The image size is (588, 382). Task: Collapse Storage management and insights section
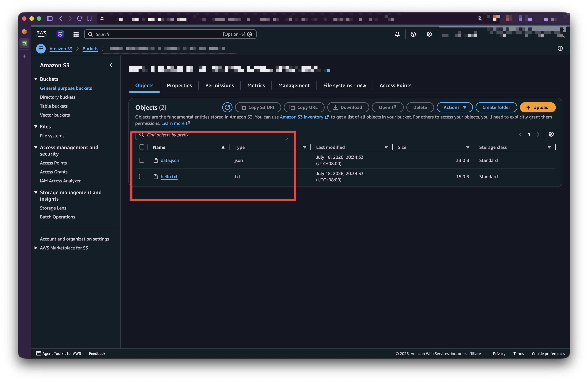pyautogui.click(x=36, y=192)
